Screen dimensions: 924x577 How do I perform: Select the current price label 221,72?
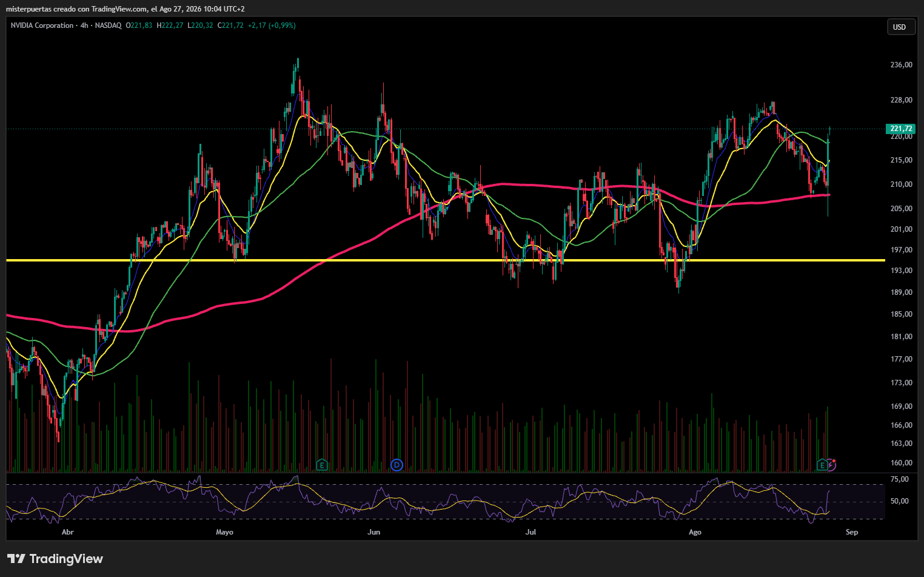click(901, 129)
